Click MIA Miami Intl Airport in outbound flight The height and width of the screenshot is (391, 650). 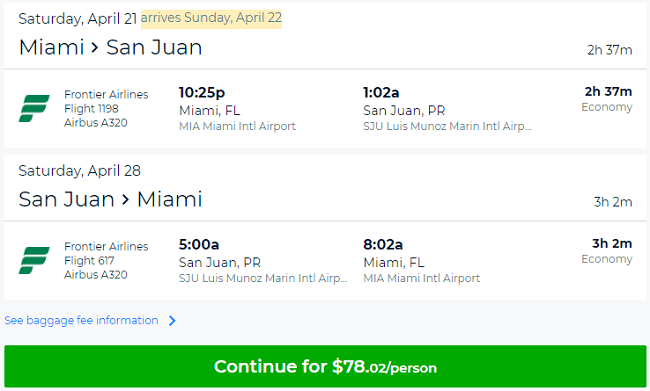237,126
